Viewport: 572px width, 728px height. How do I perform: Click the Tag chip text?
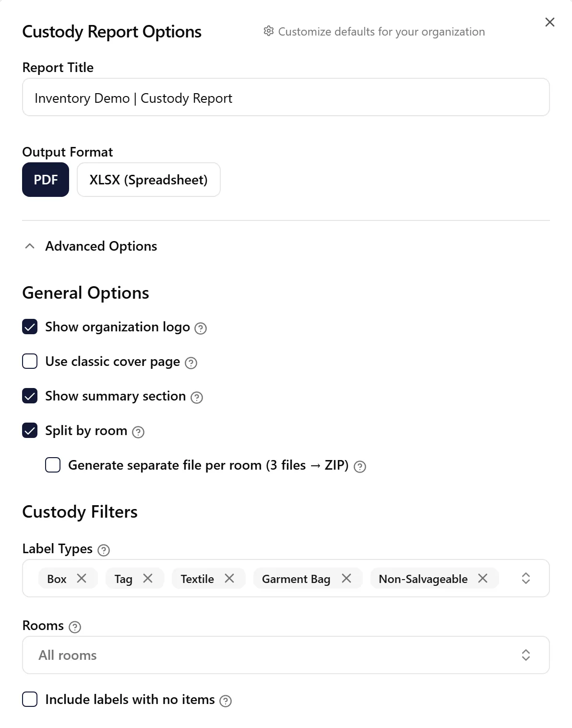coord(123,580)
